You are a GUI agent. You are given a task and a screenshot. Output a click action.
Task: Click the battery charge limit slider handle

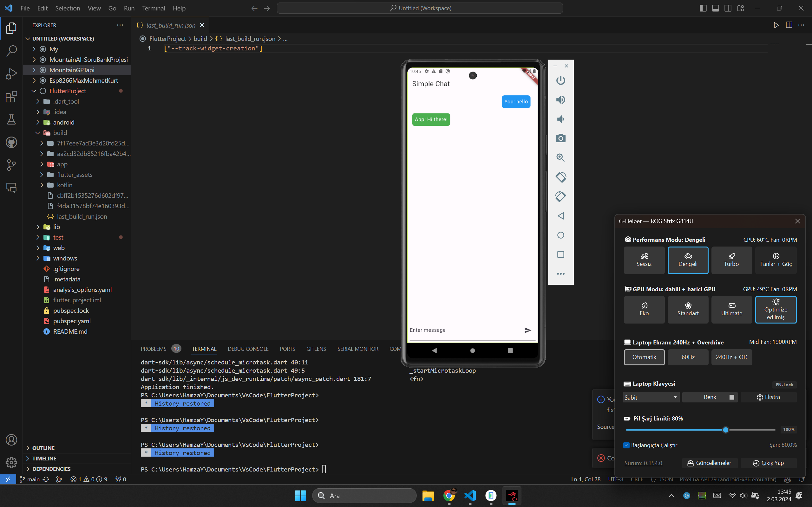[725, 430]
